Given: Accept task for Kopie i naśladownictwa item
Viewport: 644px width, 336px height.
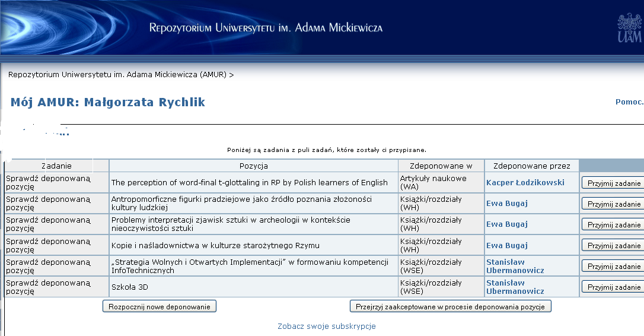Looking at the screenshot, I should pos(613,246).
